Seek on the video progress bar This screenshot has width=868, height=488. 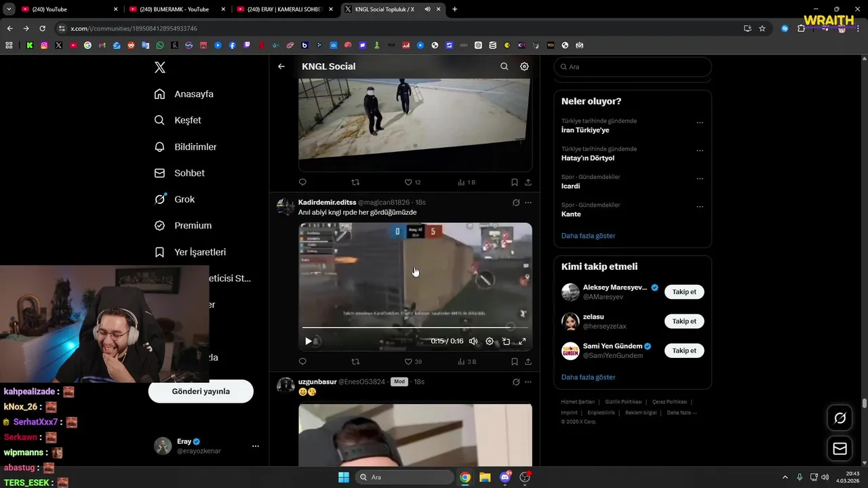click(x=415, y=327)
